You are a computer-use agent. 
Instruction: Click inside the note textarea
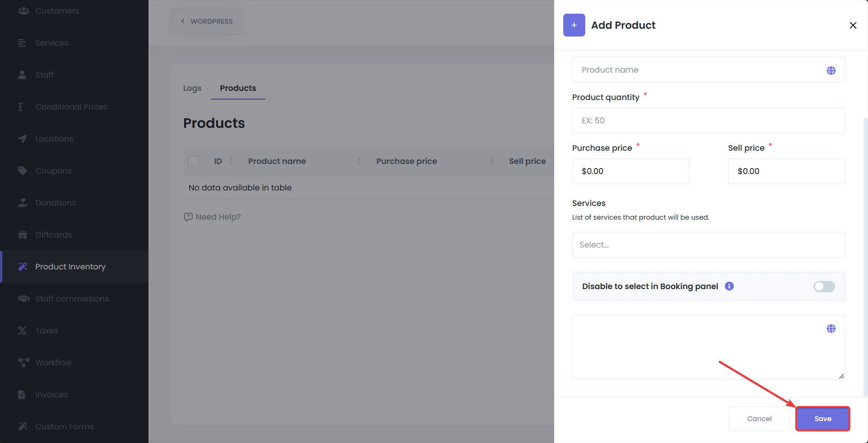click(709, 347)
